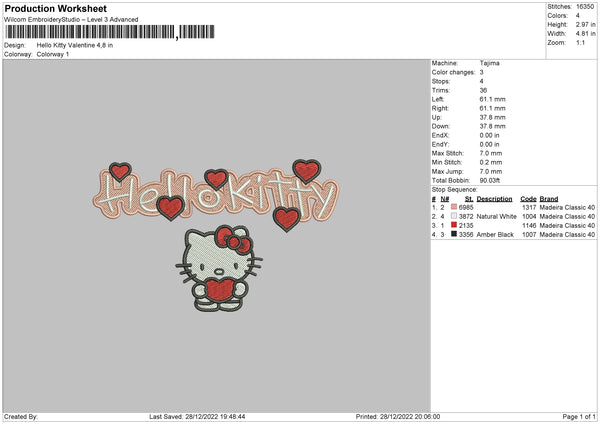600x424 pixels.
Task: Click the Hello Kitty character embroidery preview
Action: point(219,268)
